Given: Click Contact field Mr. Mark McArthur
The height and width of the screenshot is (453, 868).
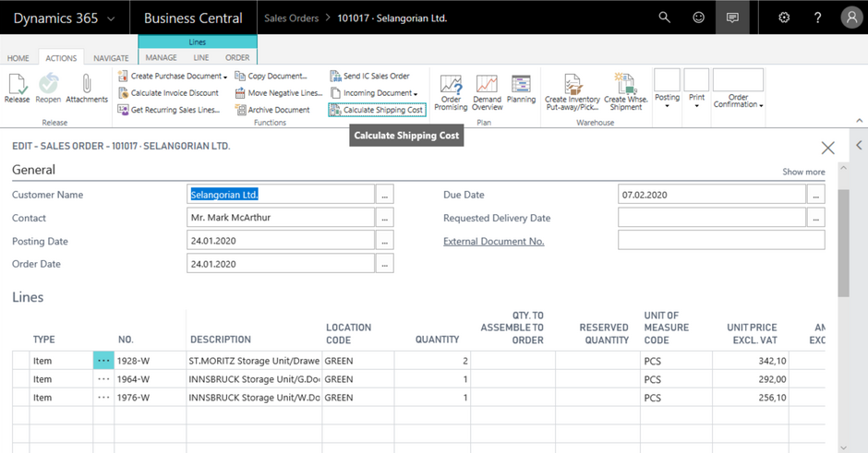Looking at the screenshot, I should click(281, 218).
